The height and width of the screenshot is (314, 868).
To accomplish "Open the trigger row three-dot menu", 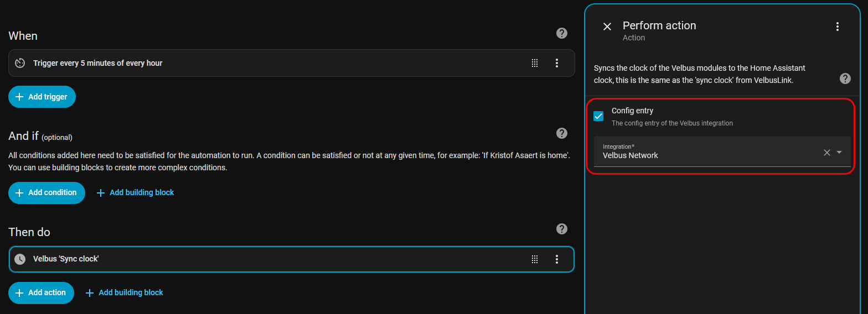I will [x=557, y=63].
